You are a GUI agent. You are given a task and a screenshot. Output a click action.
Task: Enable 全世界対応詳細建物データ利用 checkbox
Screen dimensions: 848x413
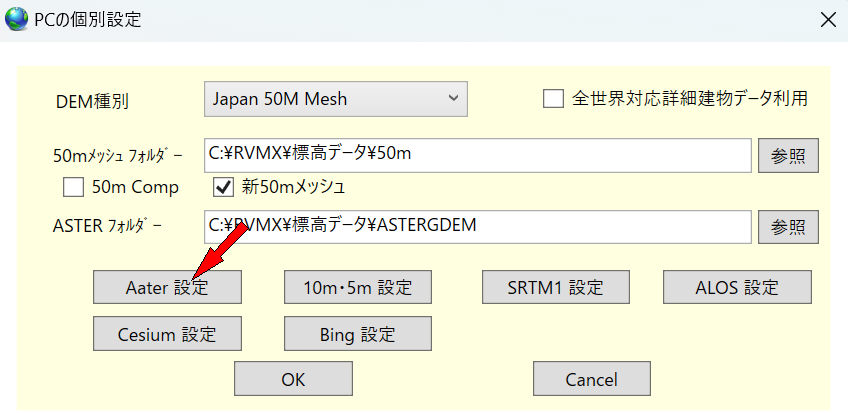coord(553,98)
